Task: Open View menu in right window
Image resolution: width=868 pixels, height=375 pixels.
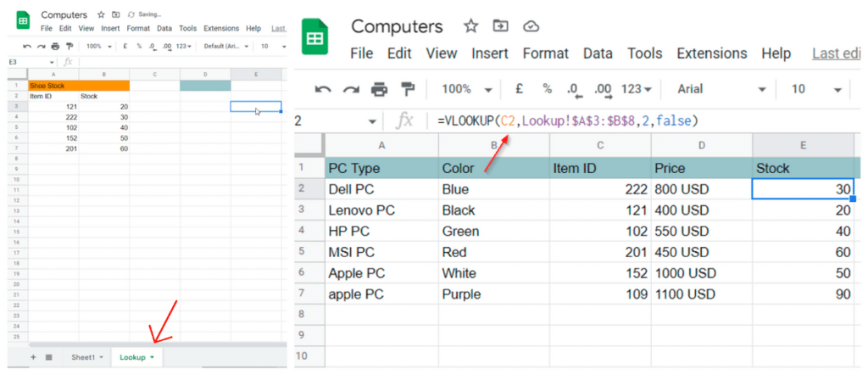Action: (x=441, y=53)
